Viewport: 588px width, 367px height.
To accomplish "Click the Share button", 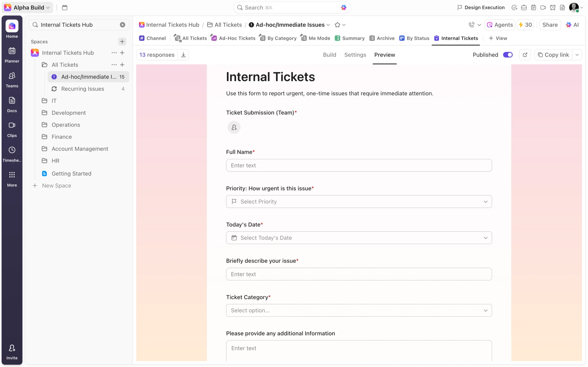I will tap(550, 25).
